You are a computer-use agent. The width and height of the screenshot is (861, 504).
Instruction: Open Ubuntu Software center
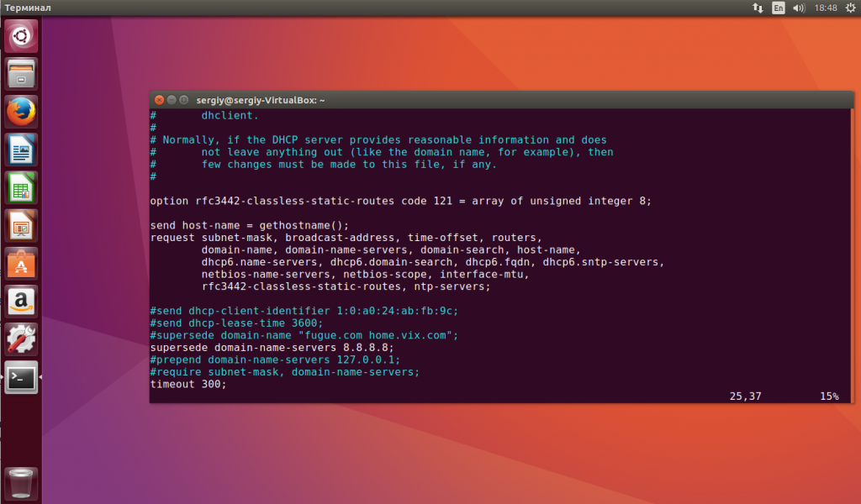[x=21, y=264]
